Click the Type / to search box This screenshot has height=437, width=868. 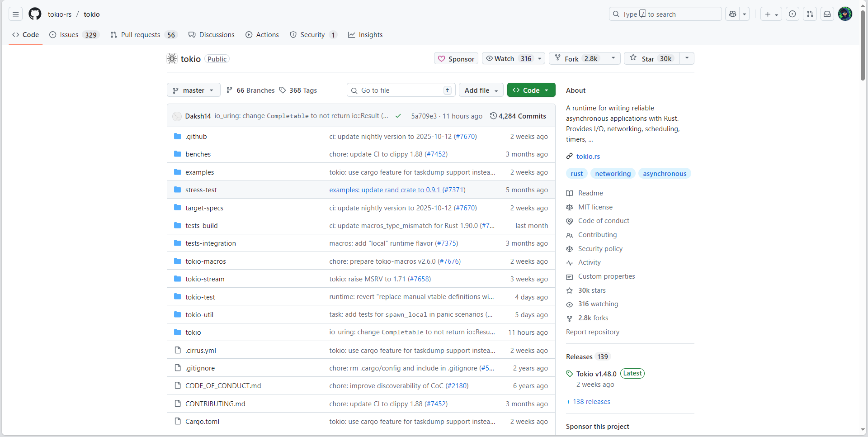click(x=665, y=14)
